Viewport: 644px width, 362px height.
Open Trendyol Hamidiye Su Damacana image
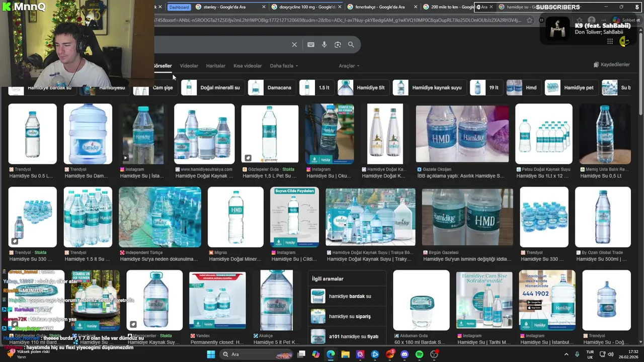[x=88, y=134]
